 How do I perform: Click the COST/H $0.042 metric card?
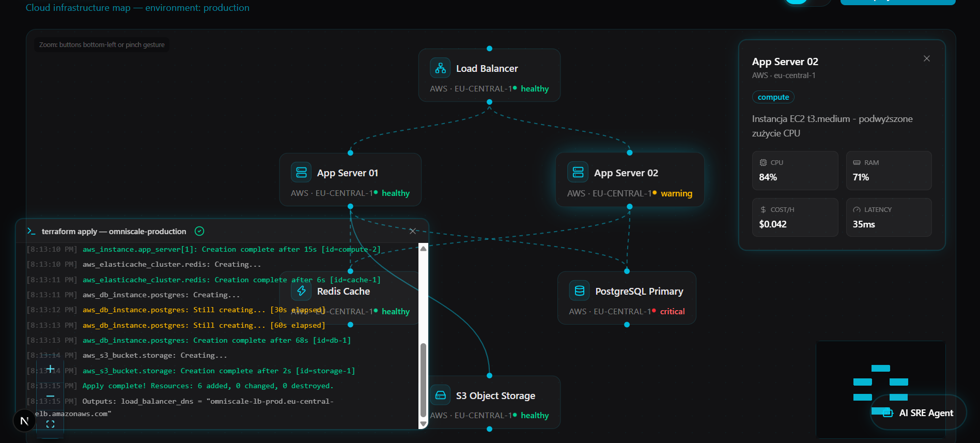(x=795, y=218)
